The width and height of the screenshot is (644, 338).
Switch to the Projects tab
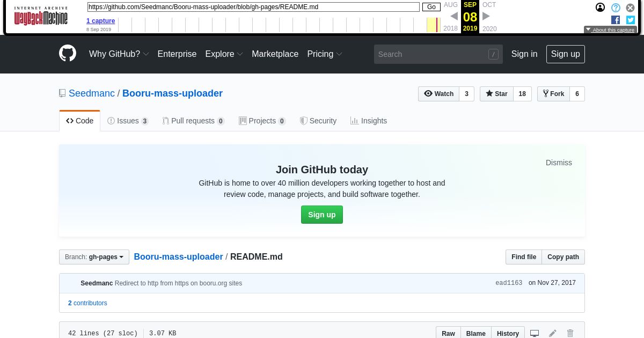click(262, 121)
